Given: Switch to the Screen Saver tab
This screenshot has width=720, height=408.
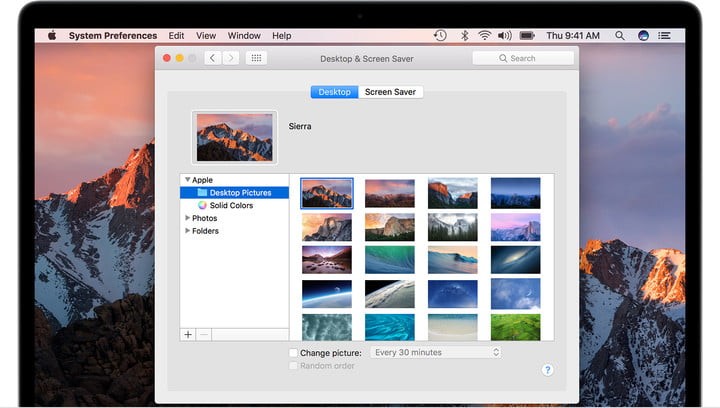Looking at the screenshot, I should click(x=390, y=92).
